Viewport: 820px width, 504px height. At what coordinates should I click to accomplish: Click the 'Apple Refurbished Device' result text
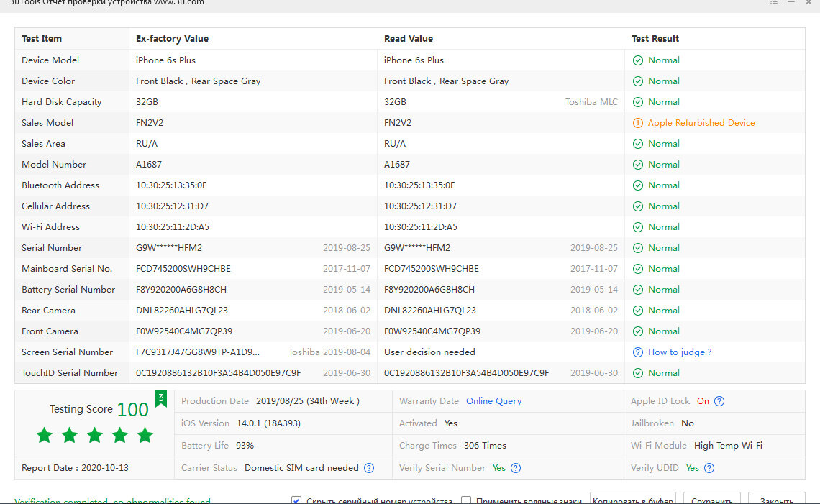pos(701,123)
